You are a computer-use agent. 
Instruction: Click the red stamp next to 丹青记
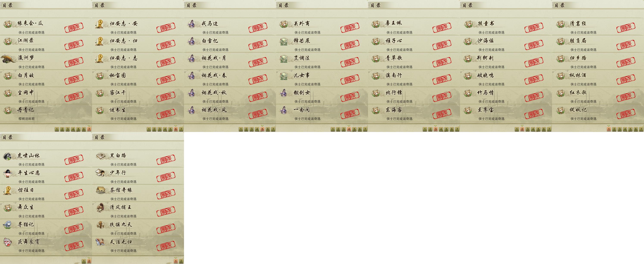[74, 114]
